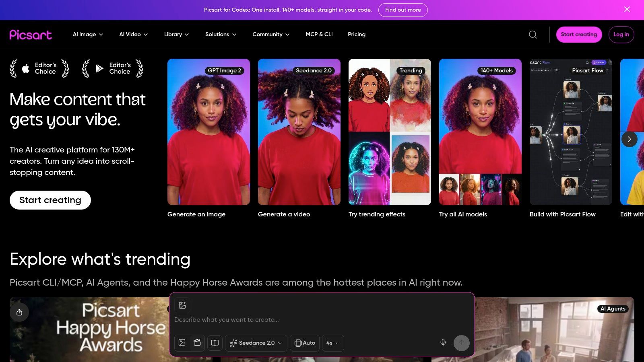The height and width of the screenshot is (362, 644).
Task: Expand the Community menu
Action: pos(271,35)
